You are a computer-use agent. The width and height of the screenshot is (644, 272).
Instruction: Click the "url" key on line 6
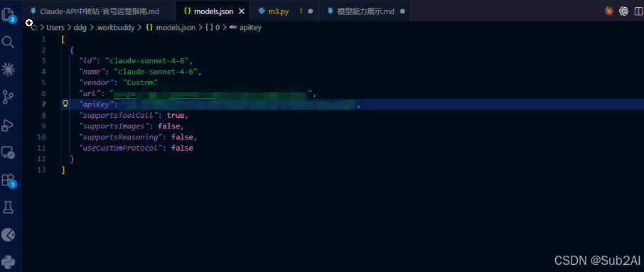tap(91, 93)
